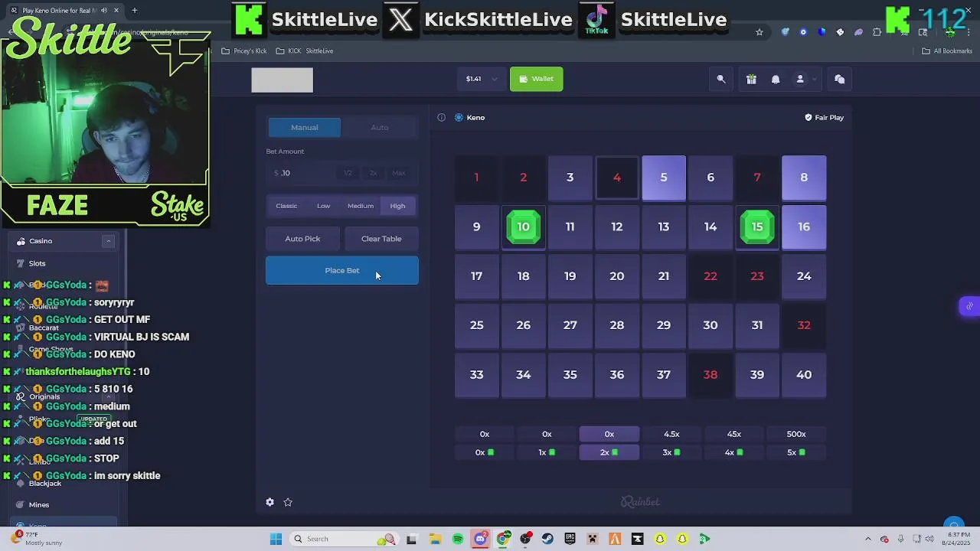Screen dimensions: 980x551
Task: Open Mines in casino sidebar
Action: tap(38, 505)
